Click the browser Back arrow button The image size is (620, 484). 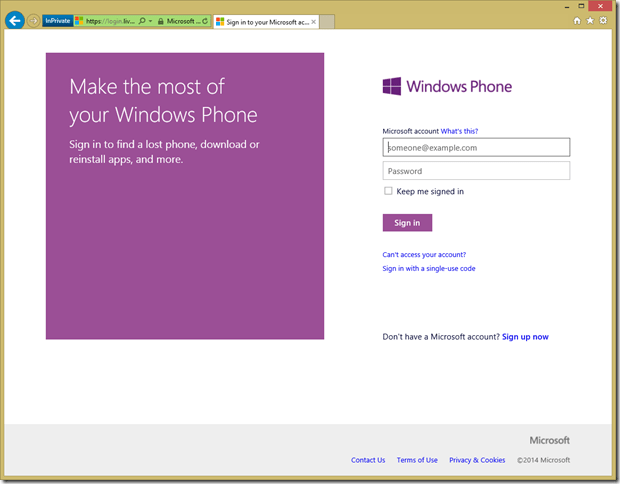[15, 20]
